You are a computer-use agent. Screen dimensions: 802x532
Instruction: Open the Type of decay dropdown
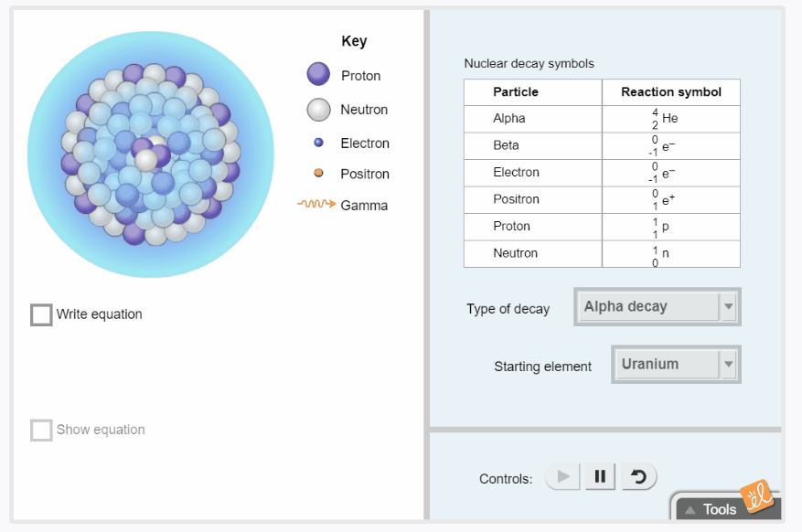[657, 306]
